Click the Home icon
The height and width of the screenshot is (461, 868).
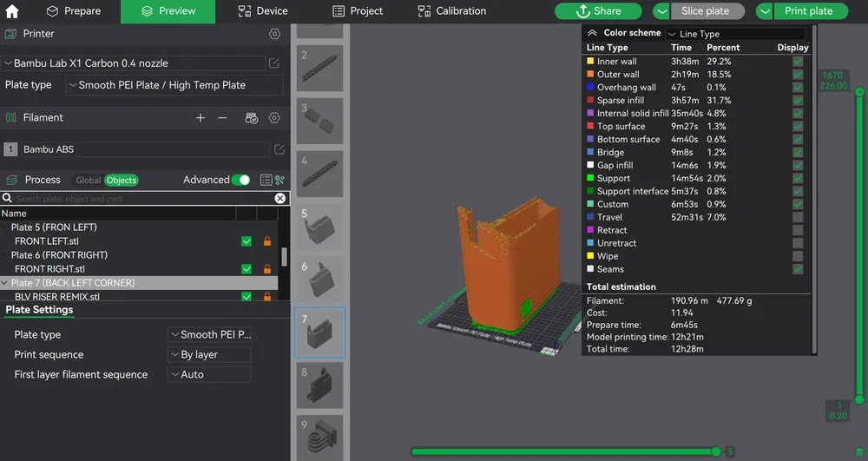tap(11, 11)
